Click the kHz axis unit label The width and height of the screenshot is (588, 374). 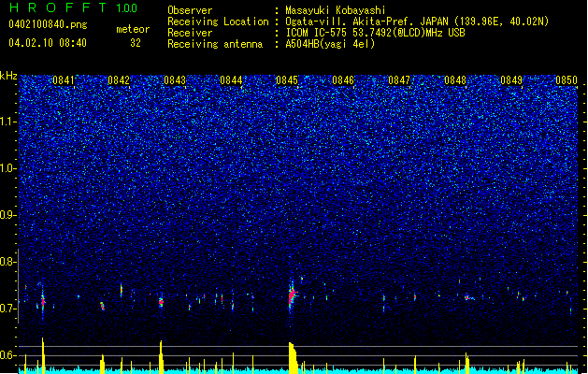pyautogui.click(x=8, y=76)
